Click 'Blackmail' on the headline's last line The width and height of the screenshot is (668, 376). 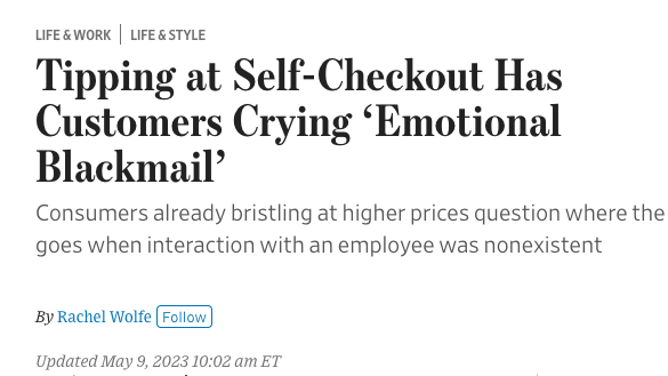click(125, 166)
